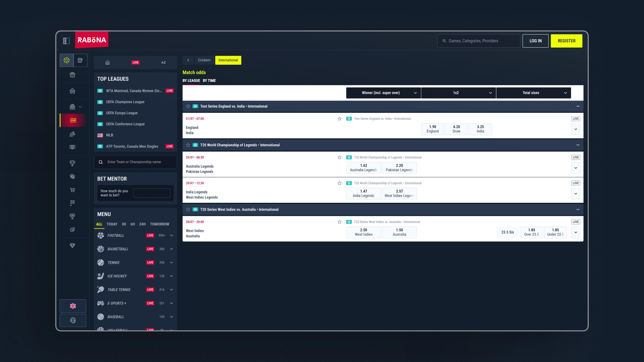Toggle the sidebar collapse icon
Image resolution: width=644 pixels, height=362 pixels.
[66, 41]
